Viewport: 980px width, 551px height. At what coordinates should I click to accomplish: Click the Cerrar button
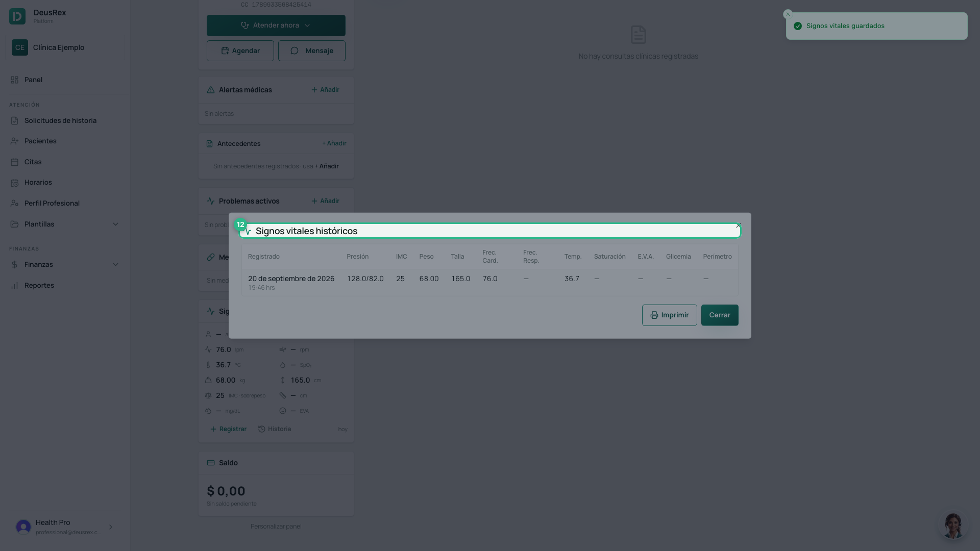point(720,315)
